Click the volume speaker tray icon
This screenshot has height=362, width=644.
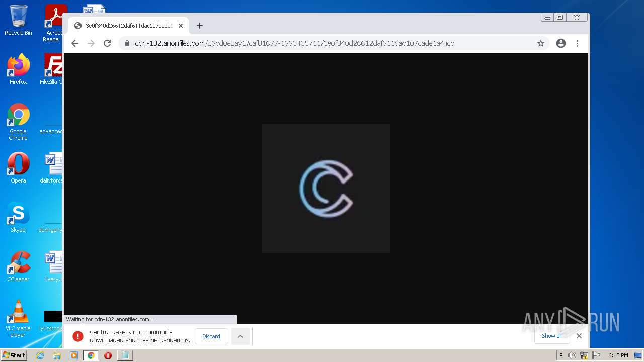tap(572, 355)
